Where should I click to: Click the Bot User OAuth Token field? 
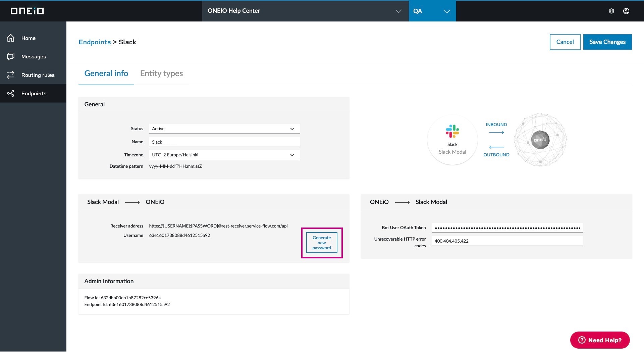point(507,228)
